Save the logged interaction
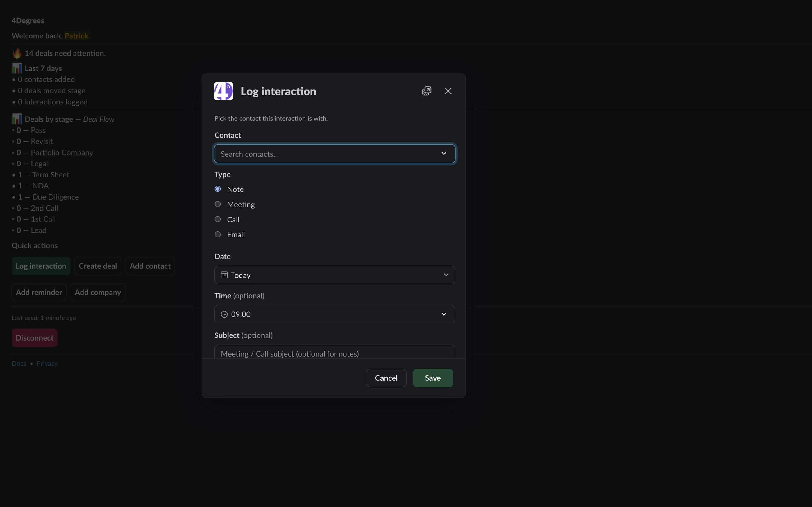The image size is (812, 507). click(x=433, y=378)
